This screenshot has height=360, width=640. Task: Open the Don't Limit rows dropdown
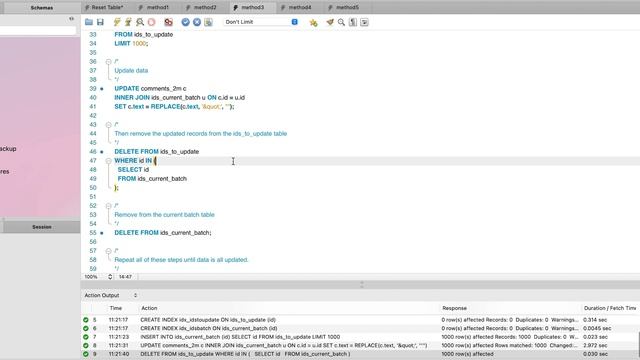click(x=261, y=22)
